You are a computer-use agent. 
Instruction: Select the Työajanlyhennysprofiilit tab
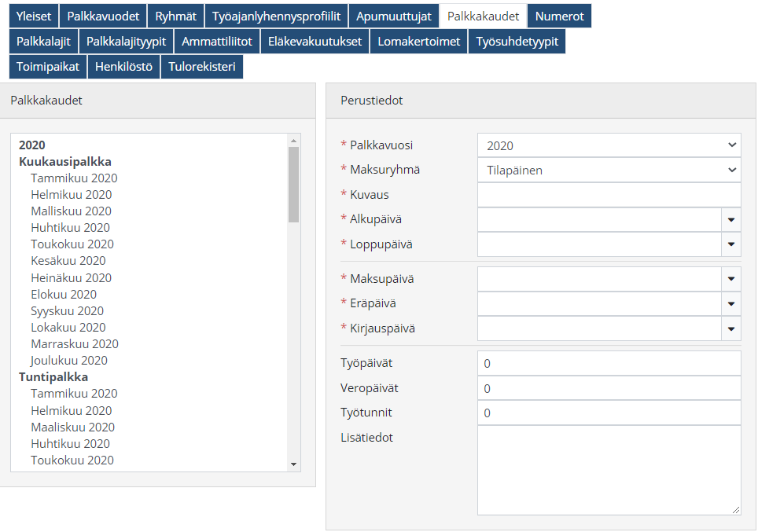pos(276,16)
